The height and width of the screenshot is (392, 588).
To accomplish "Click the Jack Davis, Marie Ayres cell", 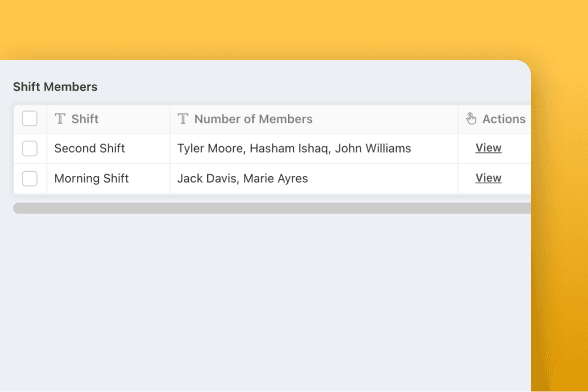I will (x=314, y=179).
